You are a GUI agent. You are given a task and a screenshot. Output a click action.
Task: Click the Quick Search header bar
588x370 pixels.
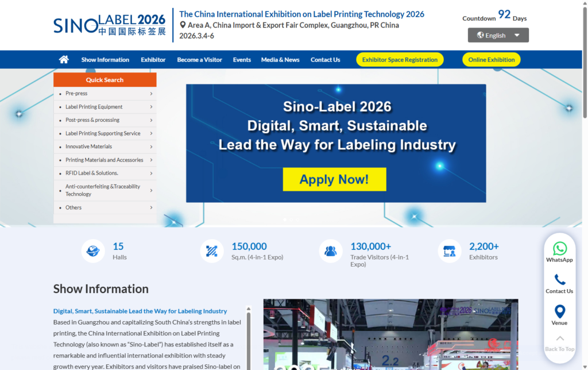(x=105, y=79)
